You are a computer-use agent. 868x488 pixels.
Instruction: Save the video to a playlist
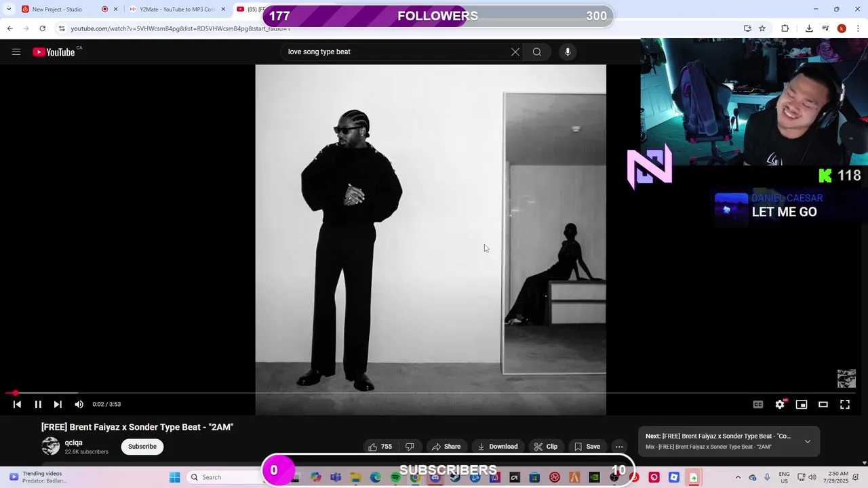coord(587,446)
